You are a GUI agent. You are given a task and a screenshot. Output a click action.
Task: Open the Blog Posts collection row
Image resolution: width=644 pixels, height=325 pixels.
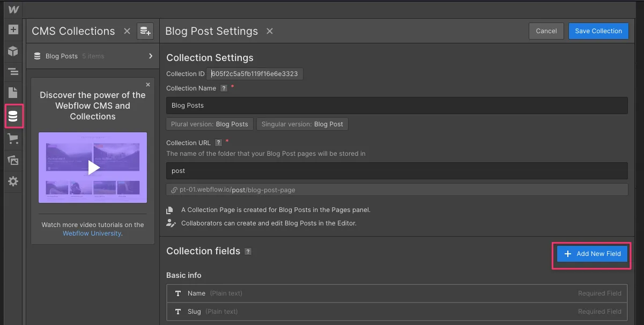pyautogui.click(x=93, y=56)
